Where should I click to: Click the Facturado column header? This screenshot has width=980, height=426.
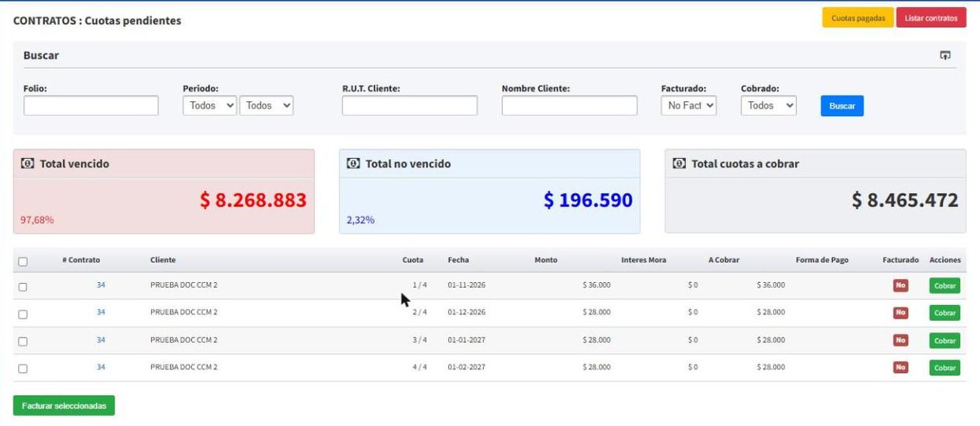coord(901,260)
